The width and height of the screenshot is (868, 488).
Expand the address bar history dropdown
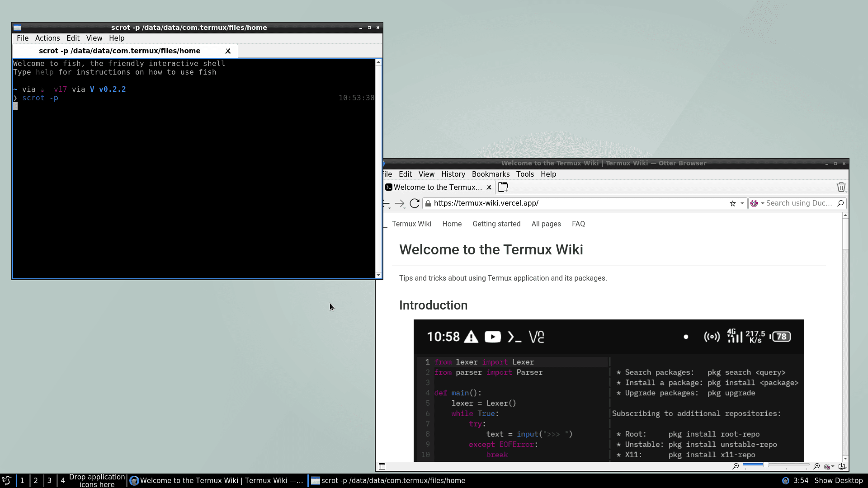pyautogui.click(x=742, y=203)
